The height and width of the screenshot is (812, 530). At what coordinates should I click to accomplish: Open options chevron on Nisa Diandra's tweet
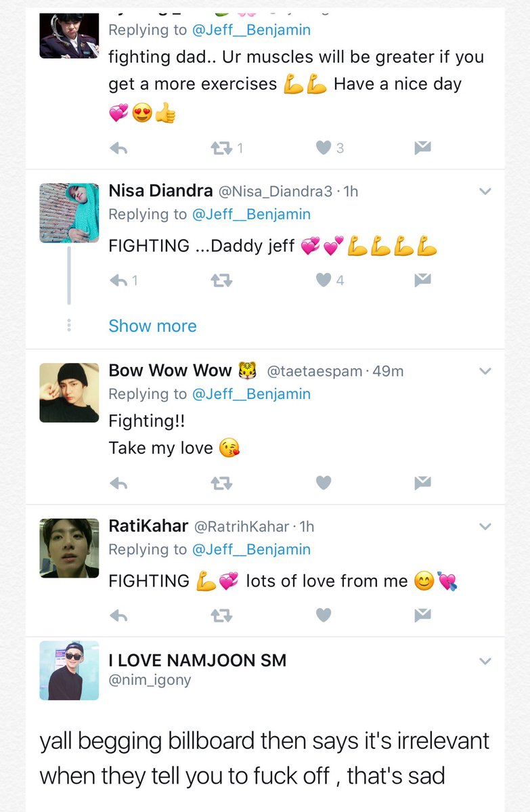[485, 192]
